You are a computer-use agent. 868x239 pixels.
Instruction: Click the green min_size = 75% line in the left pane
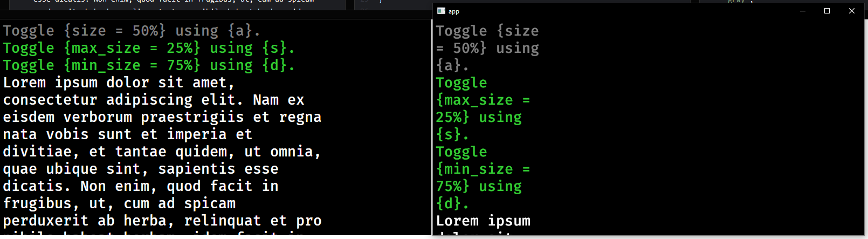pyautogui.click(x=149, y=65)
